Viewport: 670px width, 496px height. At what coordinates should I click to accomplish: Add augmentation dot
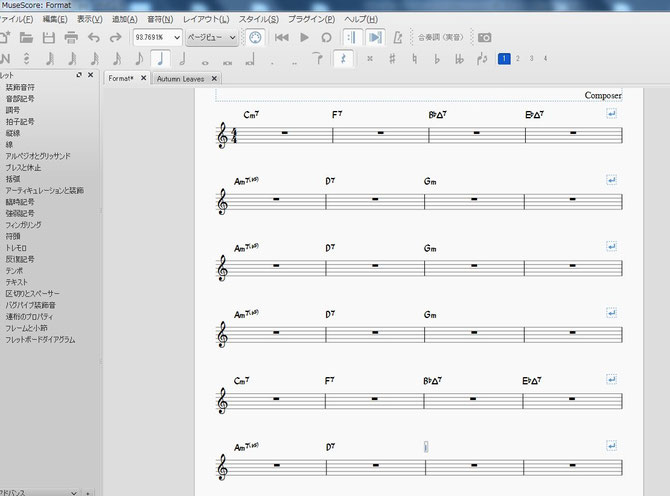[x=272, y=63]
